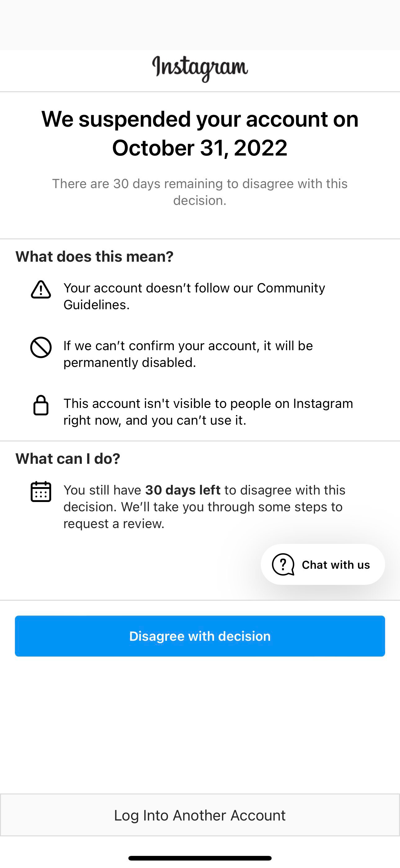The height and width of the screenshot is (868, 400).
Task: Click the Community Guidelines violation text
Action: click(x=194, y=296)
